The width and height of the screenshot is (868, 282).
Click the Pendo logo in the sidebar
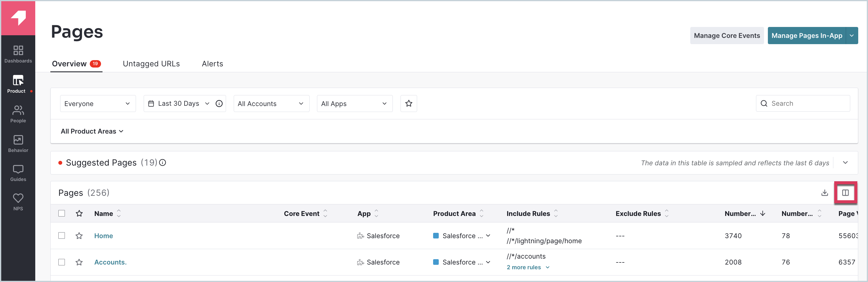tap(18, 18)
